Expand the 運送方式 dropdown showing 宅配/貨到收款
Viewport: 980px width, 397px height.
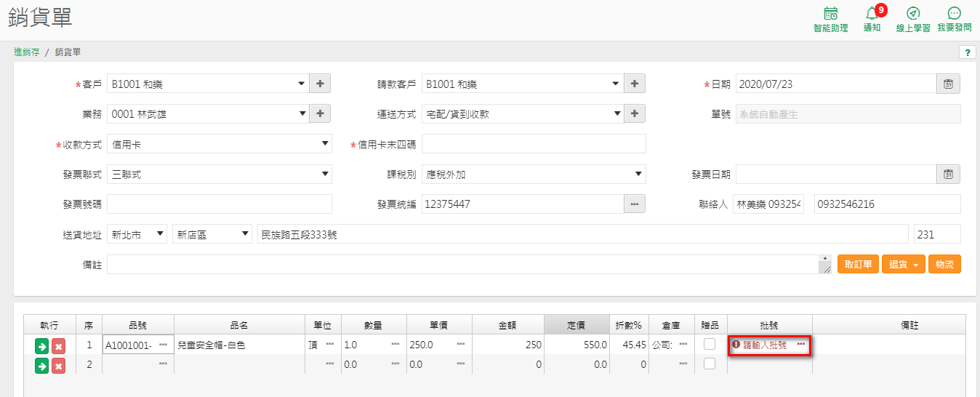click(617, 114)
